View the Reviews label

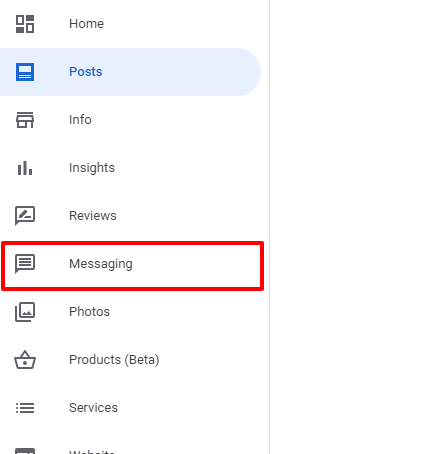click(x=93, y=216)
